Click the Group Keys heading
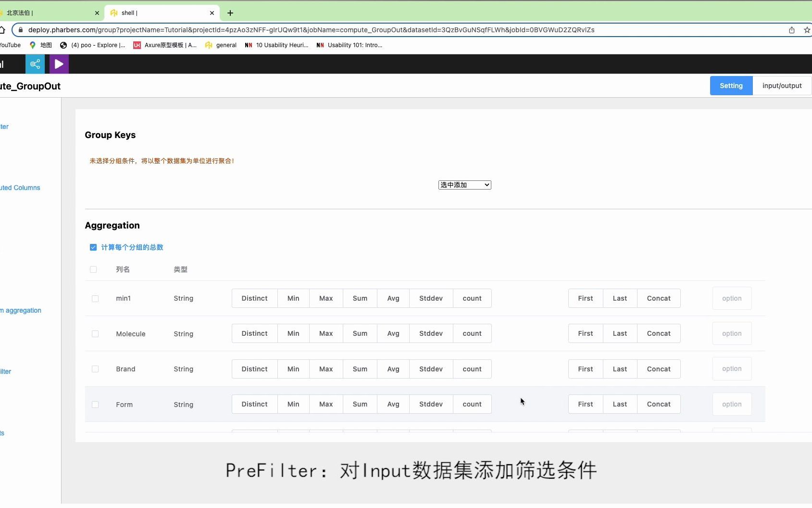The image size is (812, 508). pyautogui.click(x=110, y=135)
